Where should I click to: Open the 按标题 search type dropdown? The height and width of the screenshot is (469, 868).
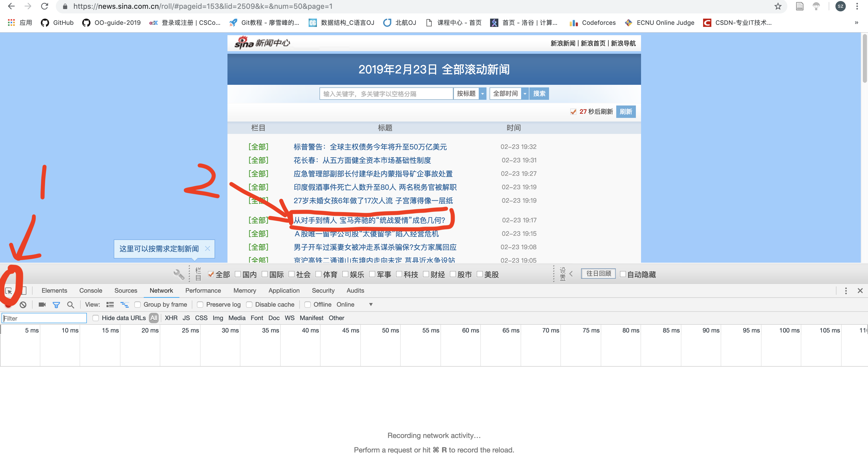483,94
